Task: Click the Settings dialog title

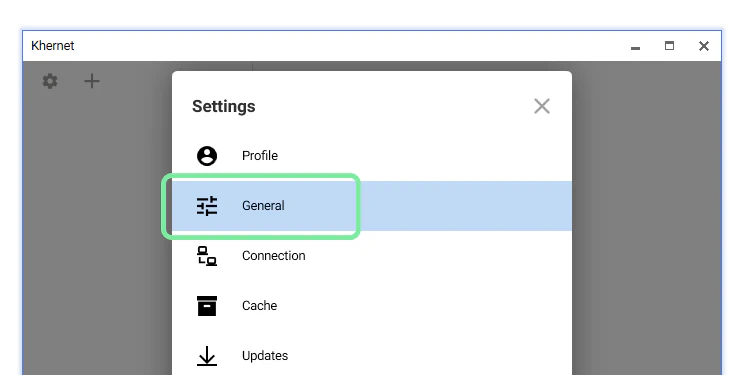Action: (224, 107)
